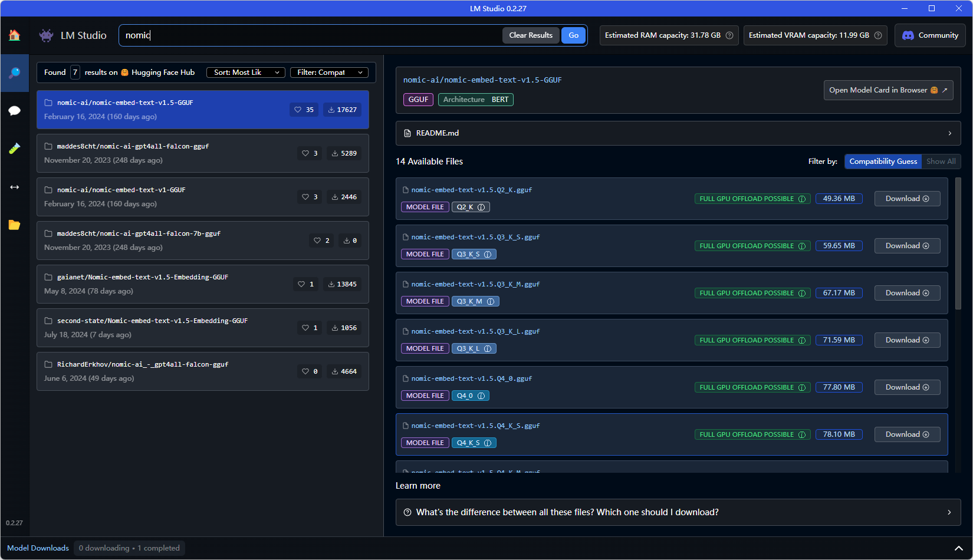The image size is (973, 560).
Task: Click the Clear Results button
Action: pyautogui.click(x=531, y=35)
